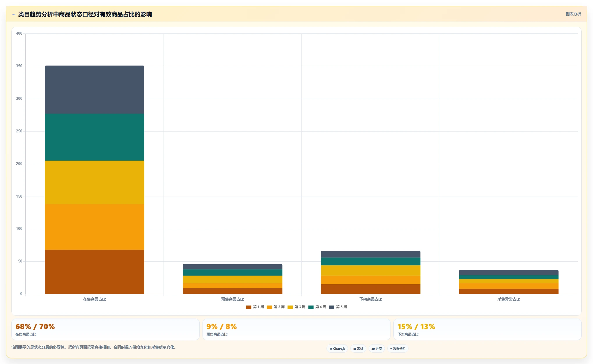Click the y-axis tick label 400
The width and height of the screenshot is (593, 364).
tap(19, 33)
